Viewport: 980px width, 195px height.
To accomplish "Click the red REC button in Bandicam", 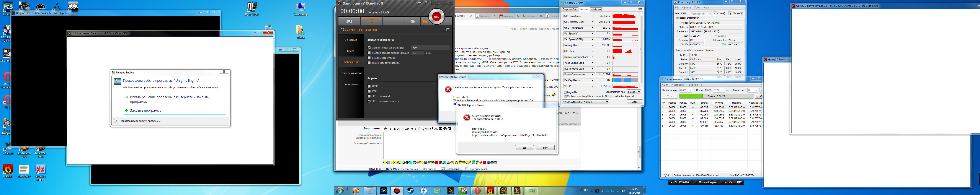I will pos(436,16).
